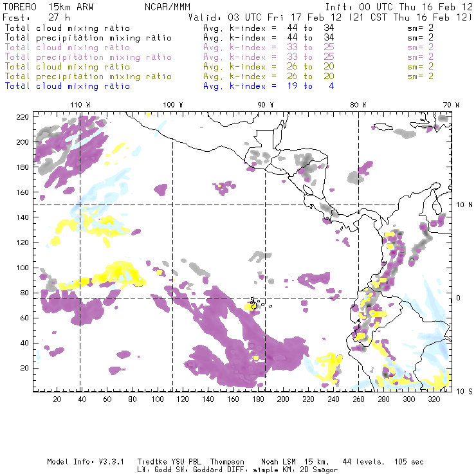Click purple 'Total cloud mixing ratio' legend entry

[x=68, y=48]
